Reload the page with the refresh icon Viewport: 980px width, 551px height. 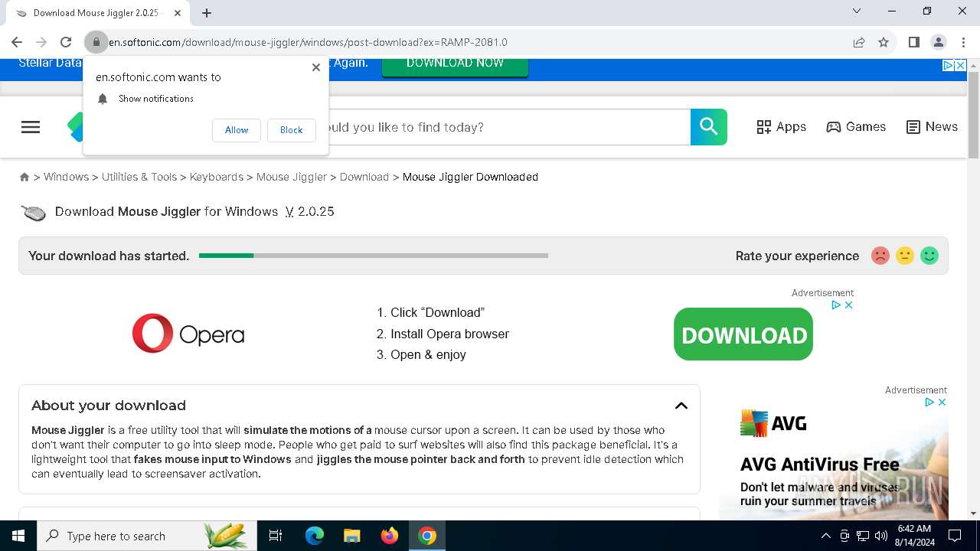click(66, 42)
